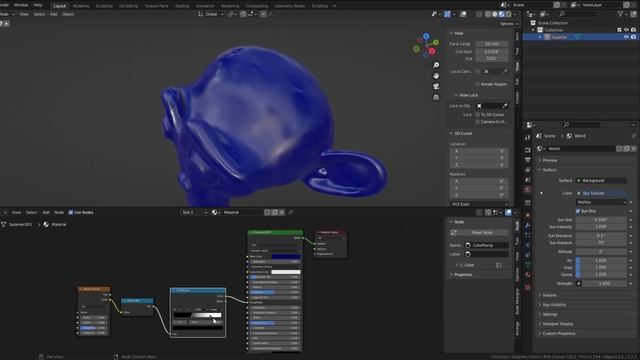Screen dimensions: 640x360
Task: Open the 3D viewport Object menu
Action: [x=68, y=14]
